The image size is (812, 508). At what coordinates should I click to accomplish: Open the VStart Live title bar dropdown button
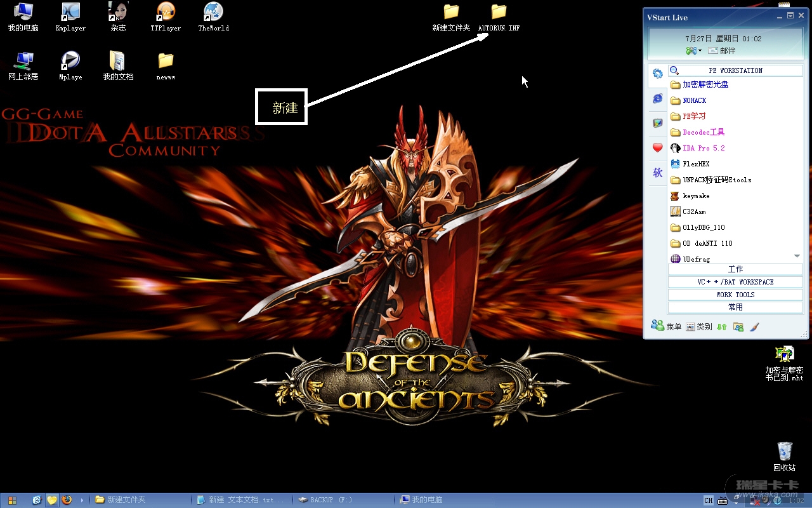tap(790, 16)
